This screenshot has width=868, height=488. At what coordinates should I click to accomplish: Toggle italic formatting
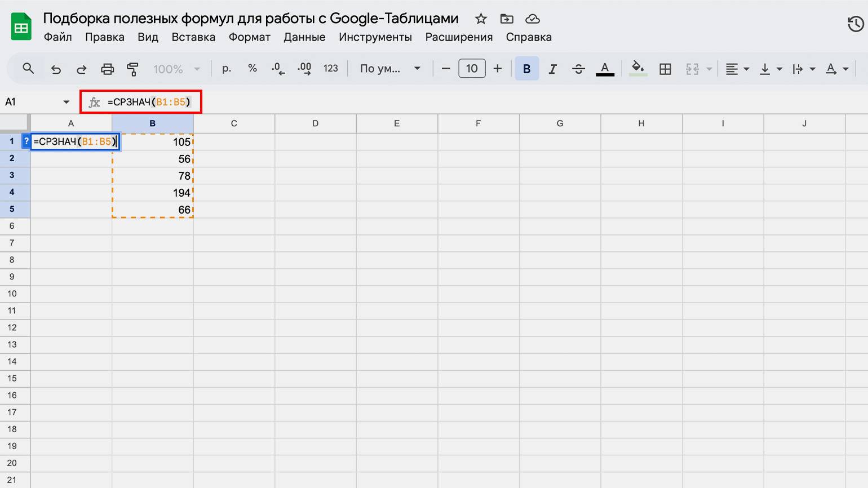pos(552,69)
